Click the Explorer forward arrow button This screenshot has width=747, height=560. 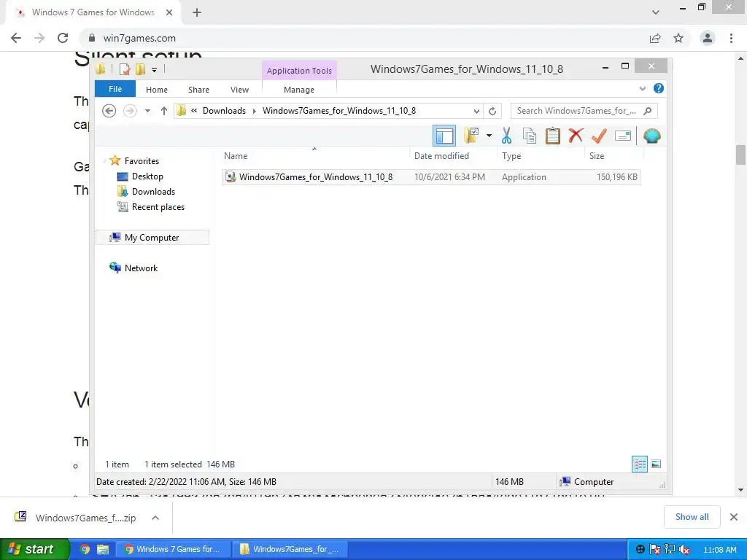coord(130,111)
